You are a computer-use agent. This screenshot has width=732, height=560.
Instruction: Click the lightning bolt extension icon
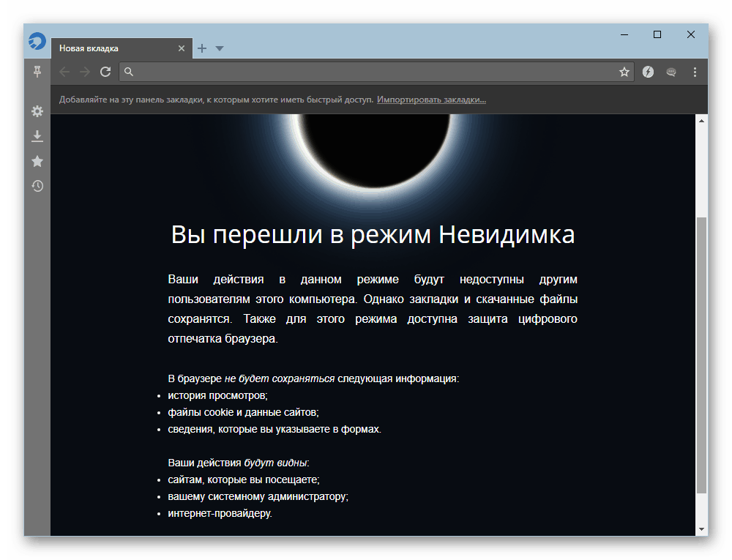click(648, 72)
